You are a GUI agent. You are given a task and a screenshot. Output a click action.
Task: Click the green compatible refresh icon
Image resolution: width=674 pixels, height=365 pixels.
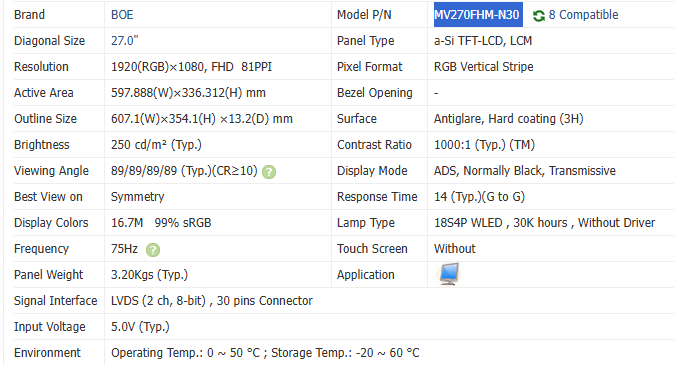click(x=539, y=15)
